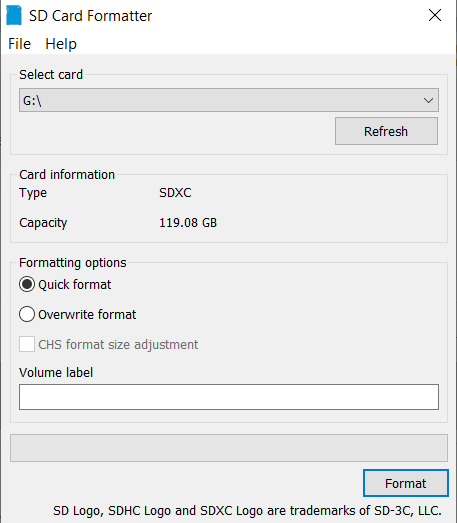Select the Overwrite format radio button
Screen dimensions: 457x523
point(27,314)
